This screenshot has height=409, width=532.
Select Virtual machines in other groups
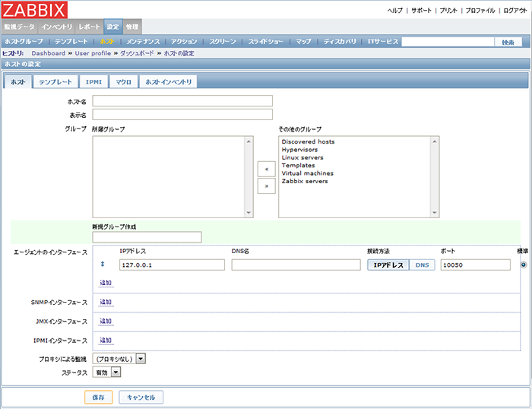point(307,173)
